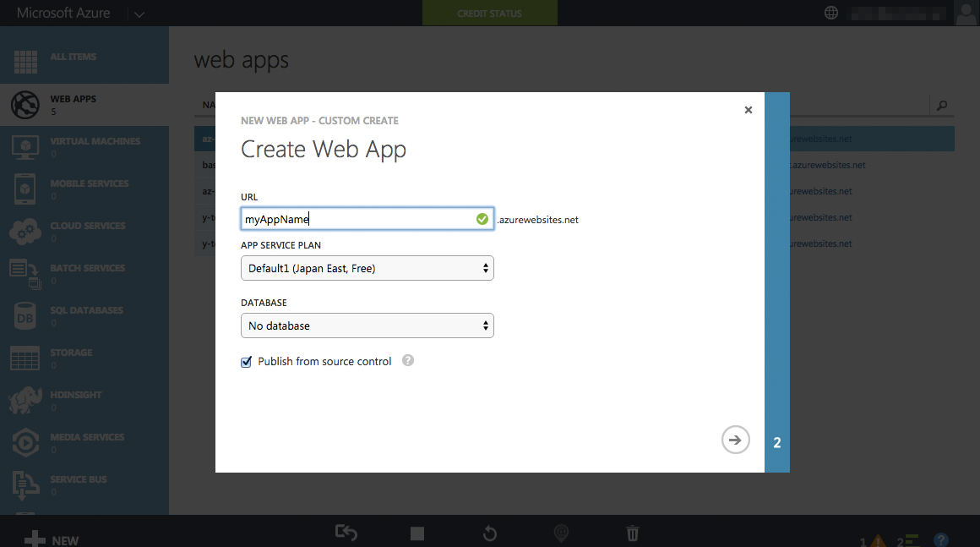Image resolution: width=980 pixels, height=547 pixels.
Task: Click the help question mark beside source control
Action: [x=408, y=361]
